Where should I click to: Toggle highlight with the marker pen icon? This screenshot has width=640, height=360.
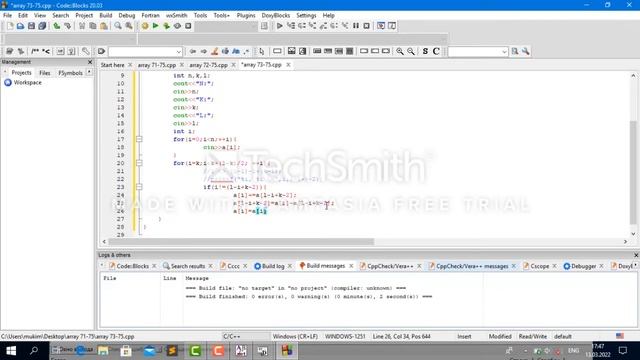214,51
